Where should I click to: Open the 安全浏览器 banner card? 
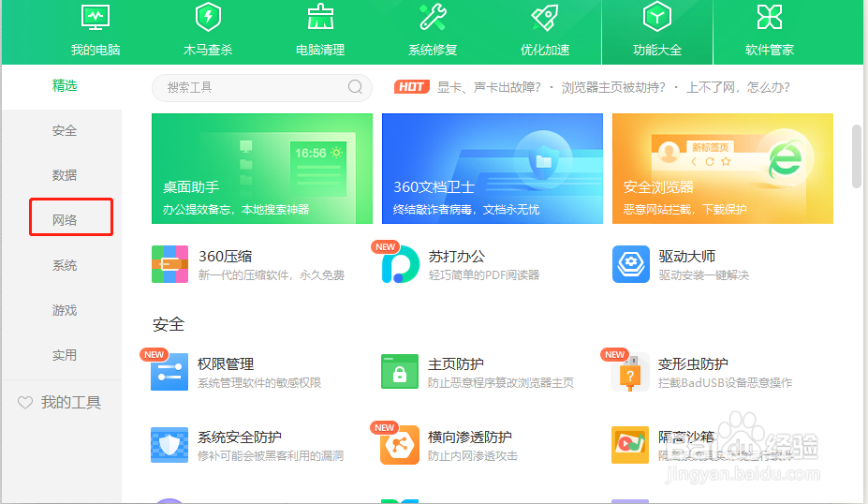[723, 169]
